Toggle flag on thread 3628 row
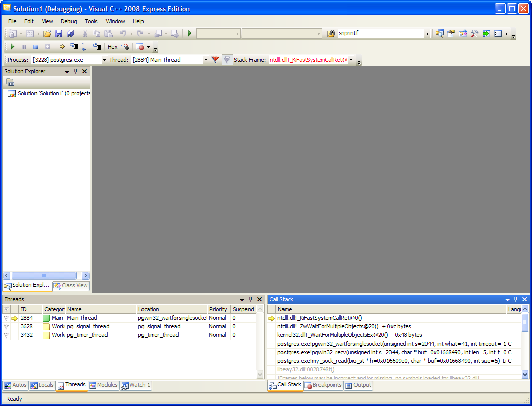The height and width of the screenshot is (406, 532). (6, 326)
